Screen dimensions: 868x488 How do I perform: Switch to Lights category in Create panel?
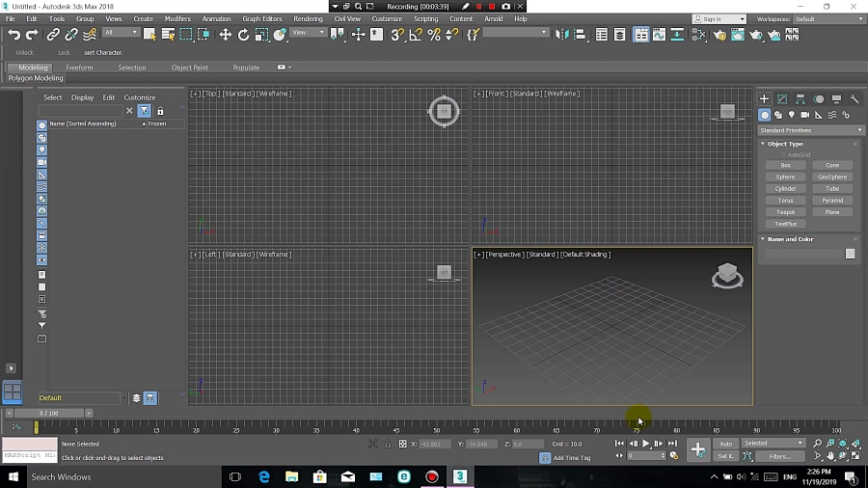click(x=792, y=115)
